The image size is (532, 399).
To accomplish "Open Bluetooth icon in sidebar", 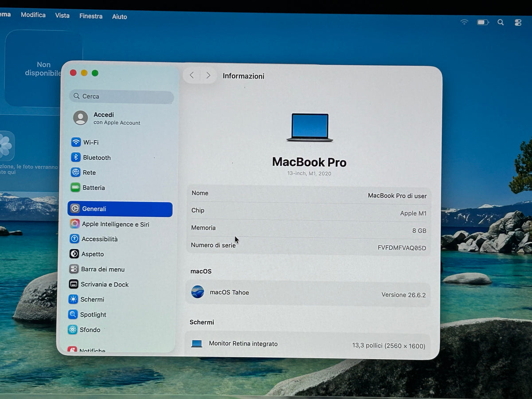I will [x=76, y=157].
